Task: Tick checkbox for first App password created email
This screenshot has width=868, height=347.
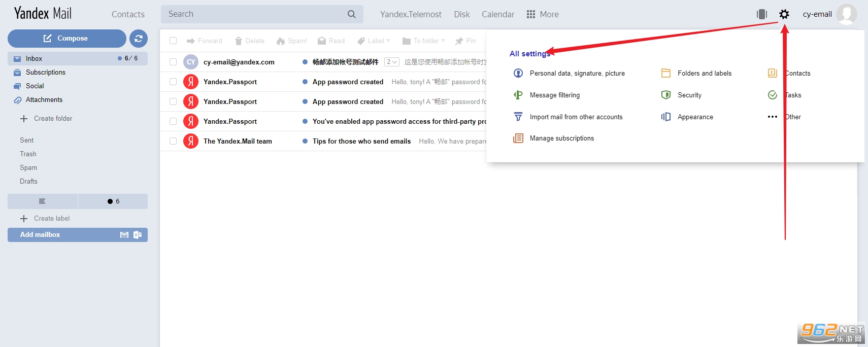Action: (x=173, y=82)
